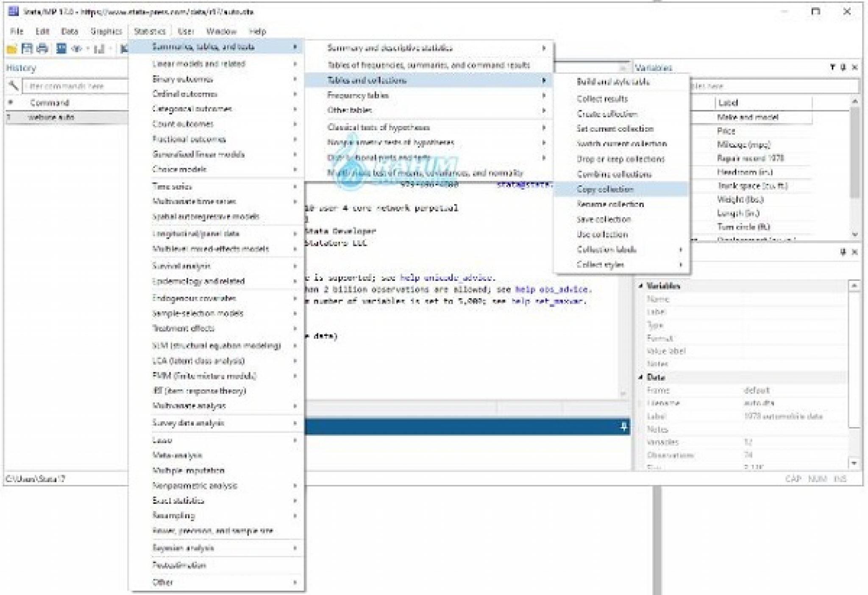Click the Print icon in toolbar
868x595 pixels.
tap(42, 48)
